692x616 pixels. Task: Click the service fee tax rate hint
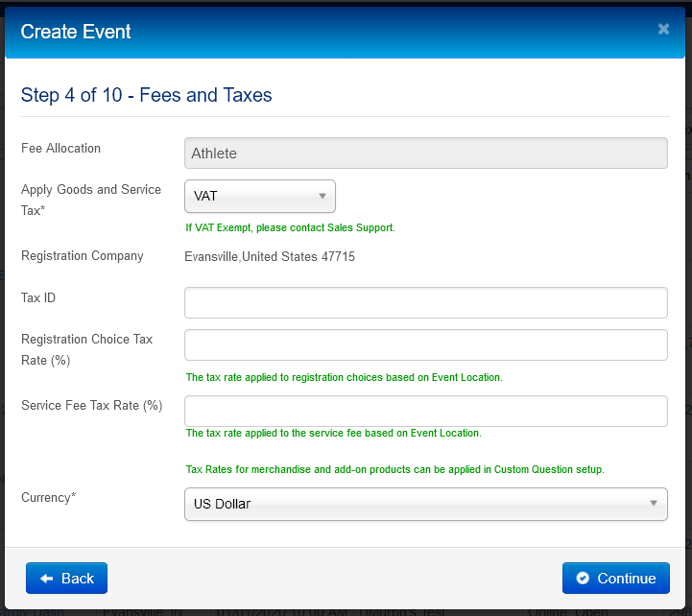334,433
